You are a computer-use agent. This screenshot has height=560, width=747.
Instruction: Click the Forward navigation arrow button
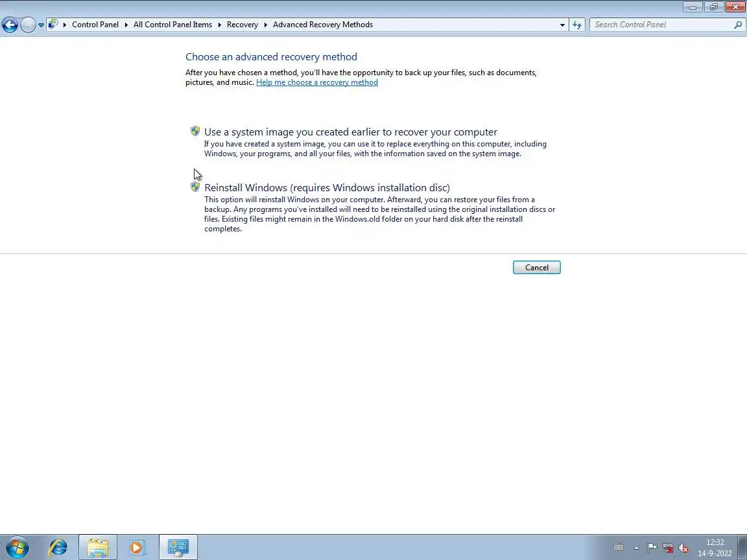tap(28, 25)
